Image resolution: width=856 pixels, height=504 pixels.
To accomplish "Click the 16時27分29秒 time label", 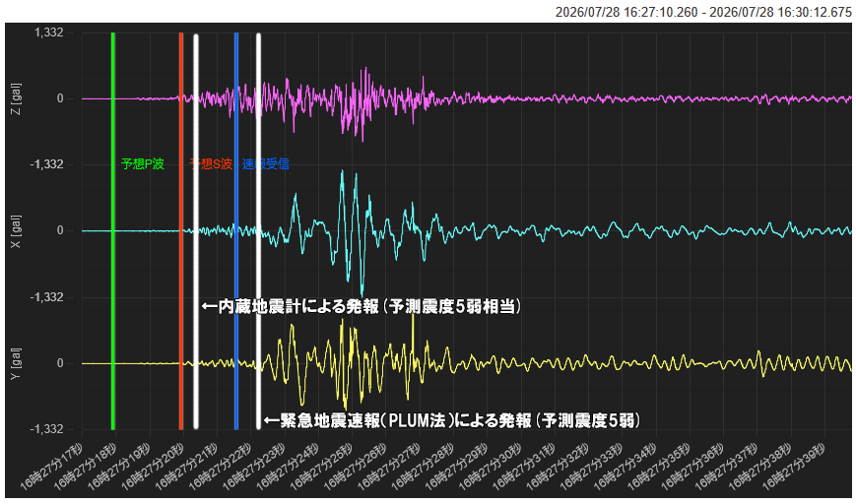I will (x=456, y=466).
